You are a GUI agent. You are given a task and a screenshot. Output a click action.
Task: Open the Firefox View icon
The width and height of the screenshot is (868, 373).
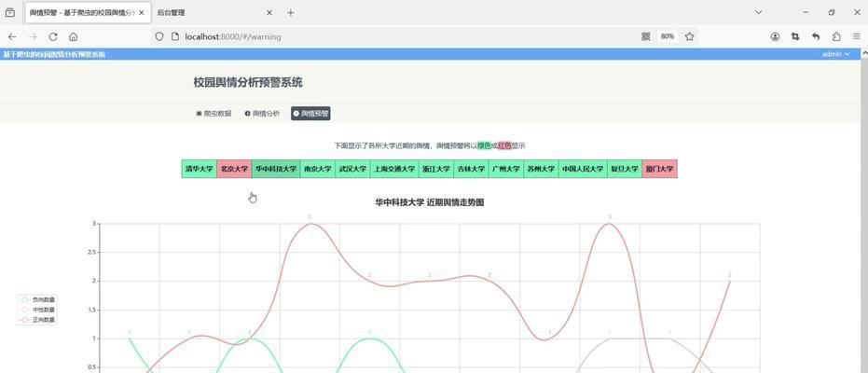(10, 12)
